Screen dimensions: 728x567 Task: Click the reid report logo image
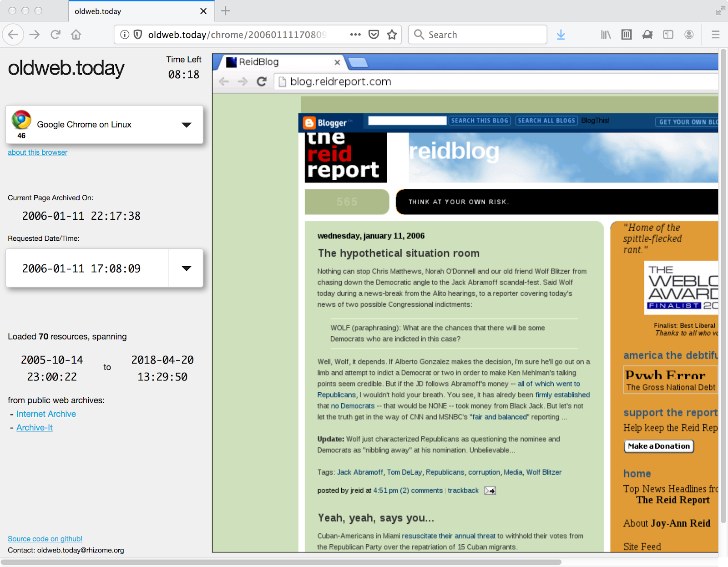pos(346,157)
